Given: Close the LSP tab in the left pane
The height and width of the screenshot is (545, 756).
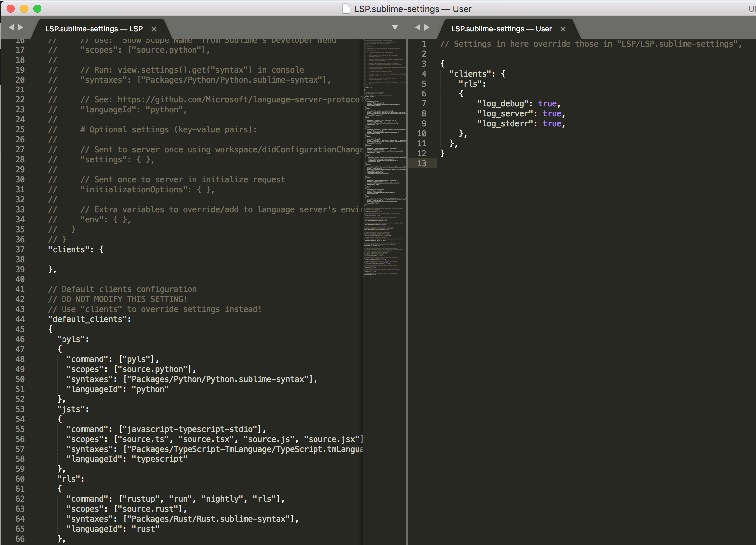Looking at the screenshot, I should click(x=154, y=29).
